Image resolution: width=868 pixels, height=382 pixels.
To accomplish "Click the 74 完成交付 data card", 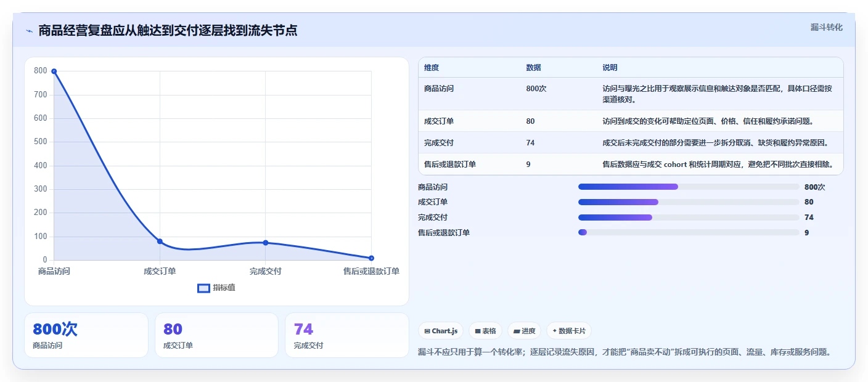I will pyautogui.click(x=347, y=335).
